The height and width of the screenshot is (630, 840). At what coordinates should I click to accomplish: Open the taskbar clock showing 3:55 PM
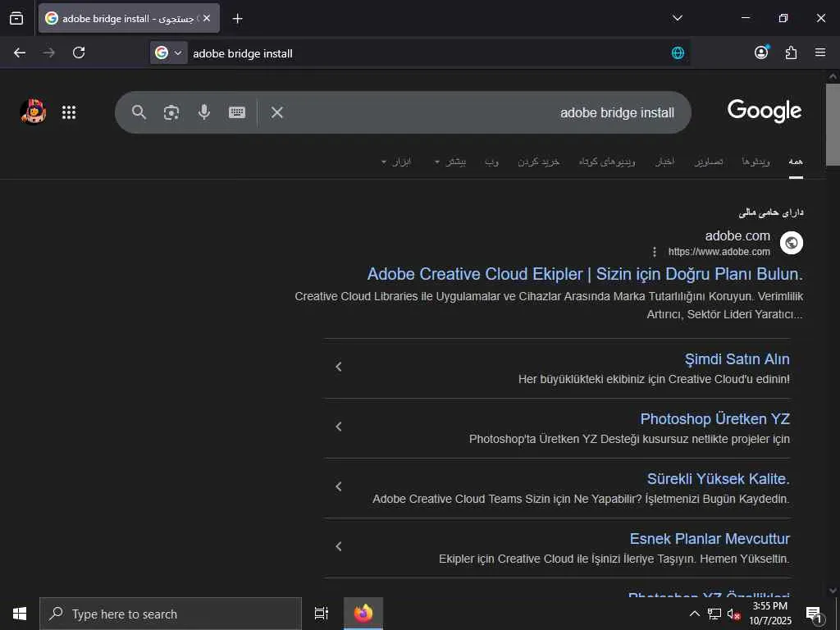coord(769,614)
